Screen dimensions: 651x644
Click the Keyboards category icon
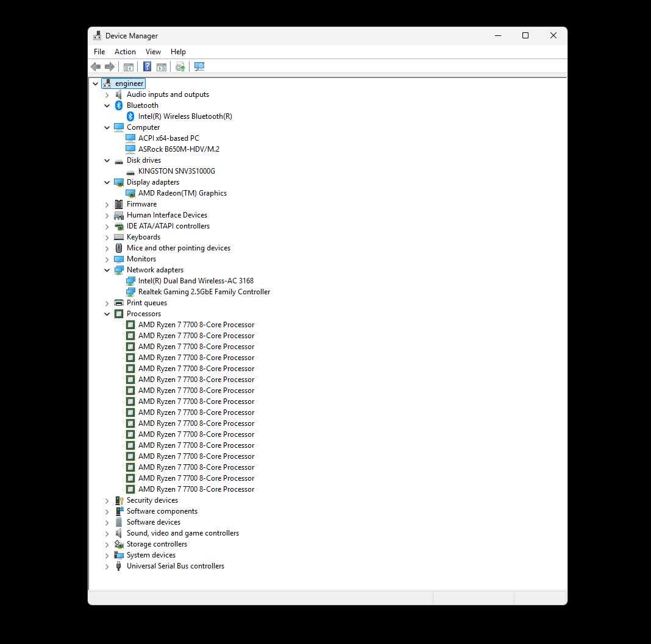point(119,237)
